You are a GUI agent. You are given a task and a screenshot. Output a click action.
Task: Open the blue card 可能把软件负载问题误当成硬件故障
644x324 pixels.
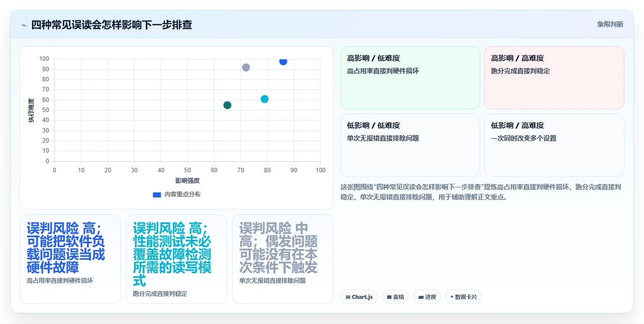pos(70,259)
